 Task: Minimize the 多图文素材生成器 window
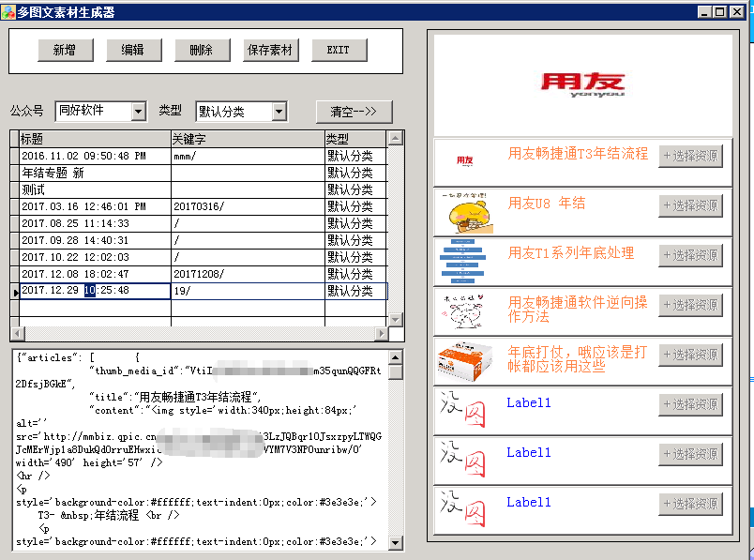coord(704,12)
